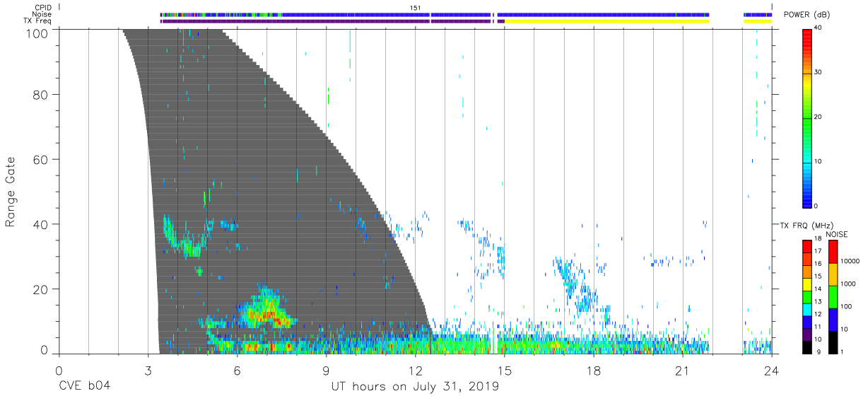Click range gate tick label '40'
The width and height of the screenshot is (868, 401).
tap(41, 224)
